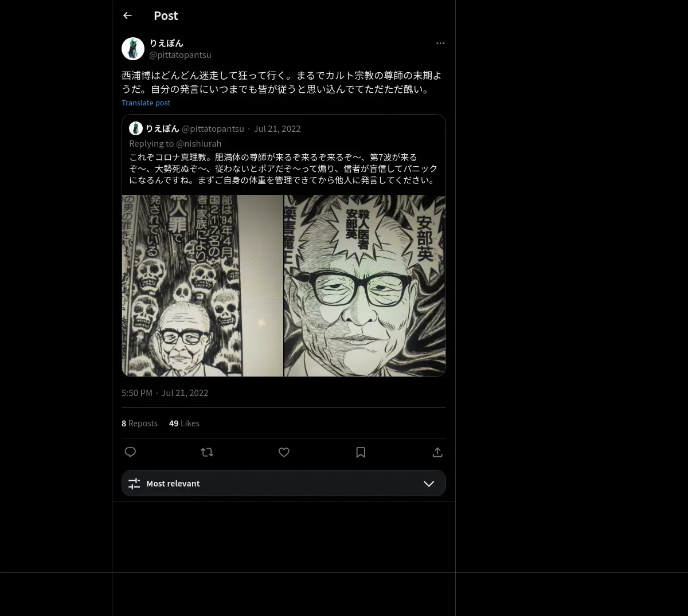Open the post's more options menu
The width and height of the screenshot is (688, 616).
[440, 43]
